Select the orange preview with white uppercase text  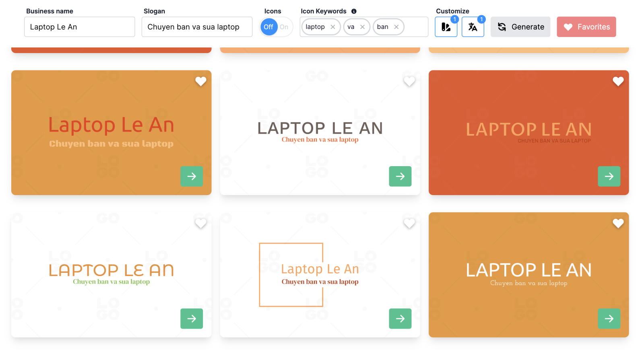point(529,275)
